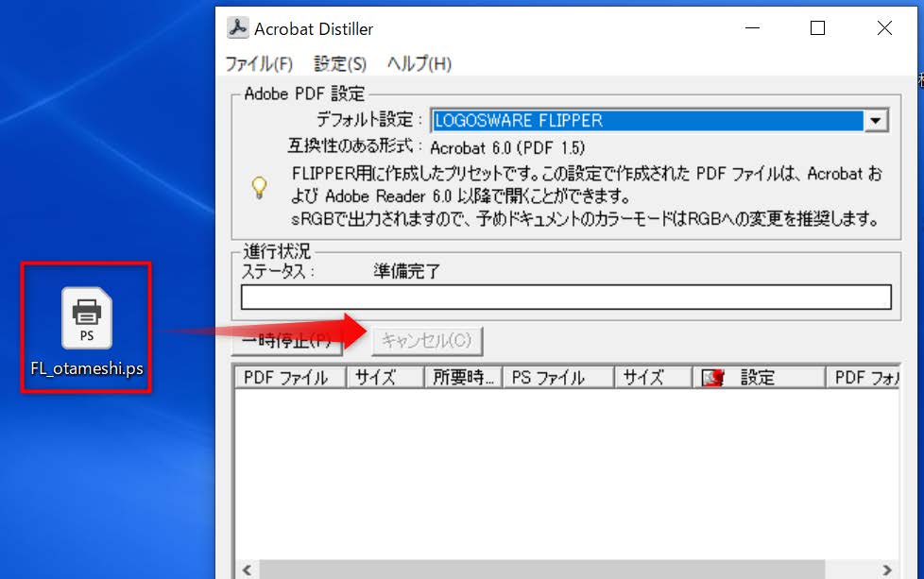Click the horizontal scrollbar left arrow

tap(248, 570)
